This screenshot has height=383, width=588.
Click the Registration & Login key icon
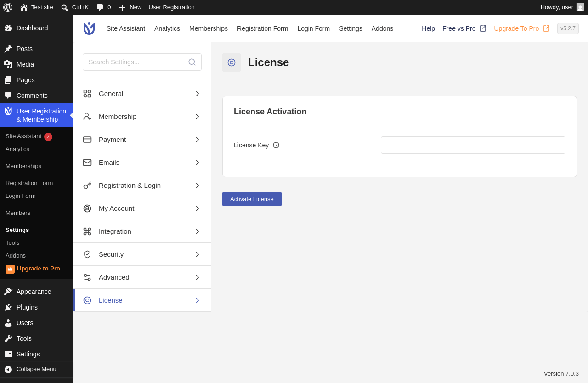pyautogui.click(x=87, y=186)
